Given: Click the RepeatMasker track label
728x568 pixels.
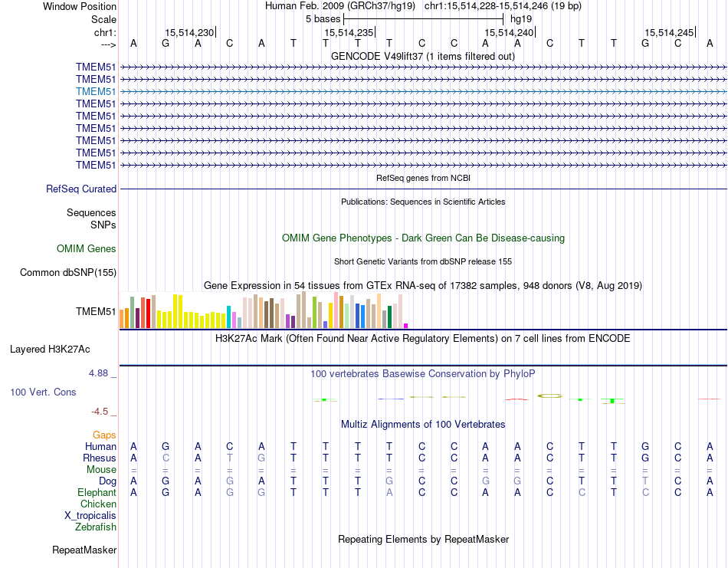Looking at the screenshot, I should coord(84,550).
